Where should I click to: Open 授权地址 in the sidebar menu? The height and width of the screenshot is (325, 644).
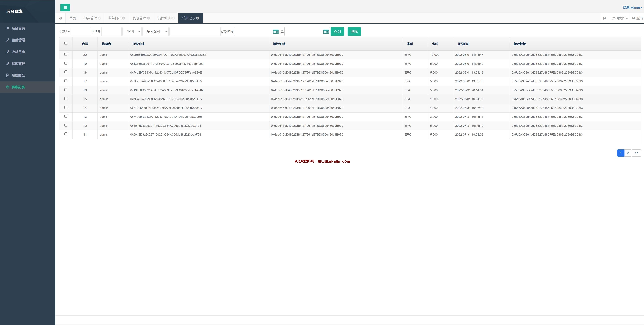coord(18,75)
